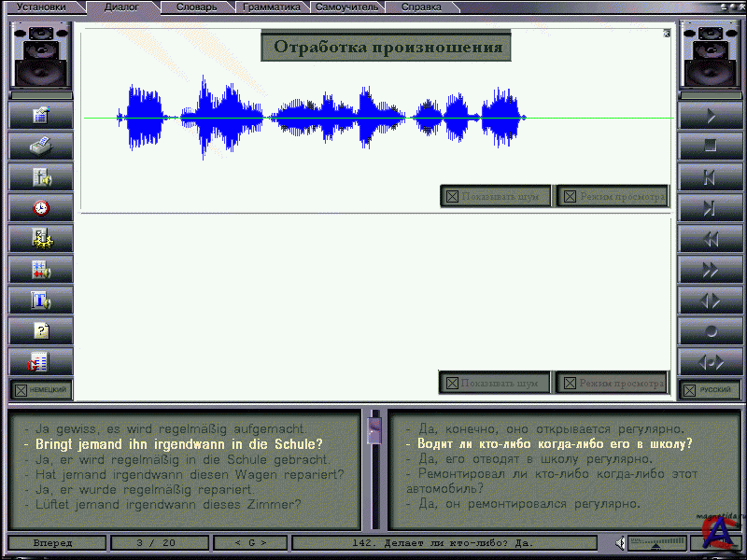Select phrase 'Lüftet jemand irgendwann dieses Zimmer?'
The height and width of the screenshot is (560, 747).
coord(162,504)
